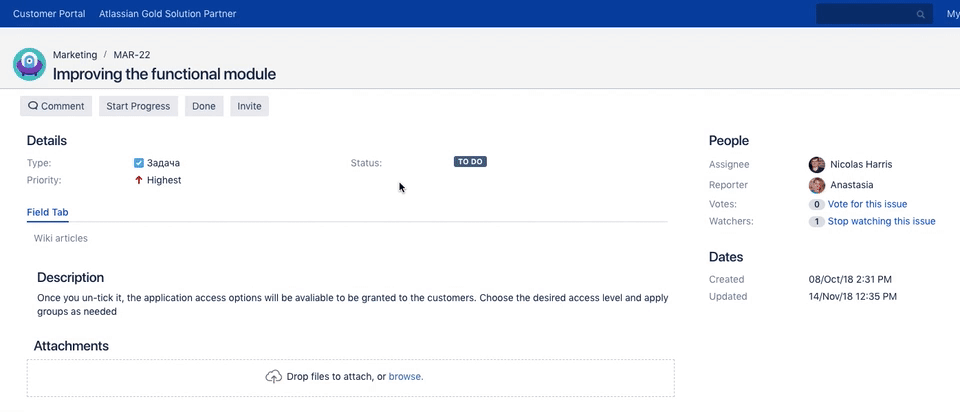The image size is (960, 412).
Task: Click the task type checkbox icon
Action: (139, 162)
